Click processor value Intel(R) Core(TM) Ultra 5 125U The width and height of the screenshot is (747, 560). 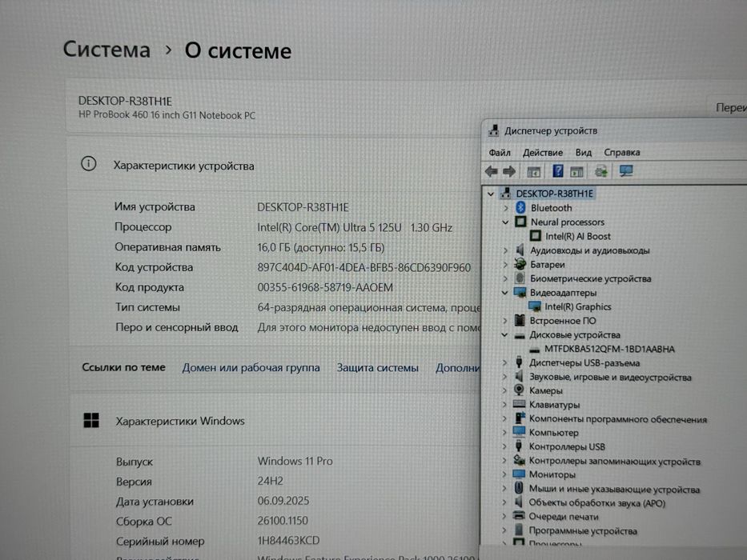click(x=329, y=228)
